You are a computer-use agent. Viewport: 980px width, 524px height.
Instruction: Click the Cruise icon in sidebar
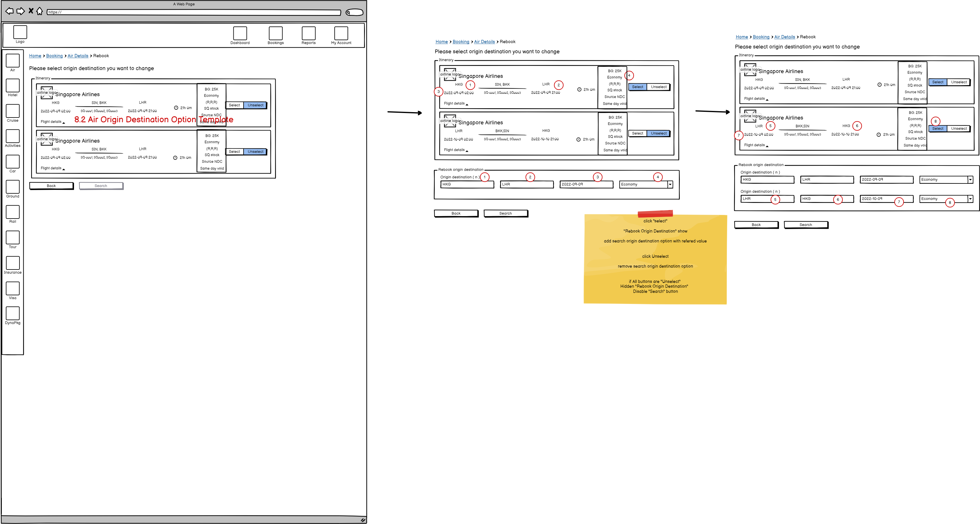pos(13,111)
